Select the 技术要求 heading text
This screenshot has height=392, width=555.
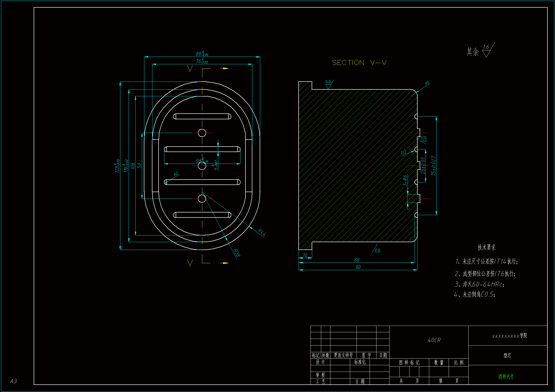point(487,247)
